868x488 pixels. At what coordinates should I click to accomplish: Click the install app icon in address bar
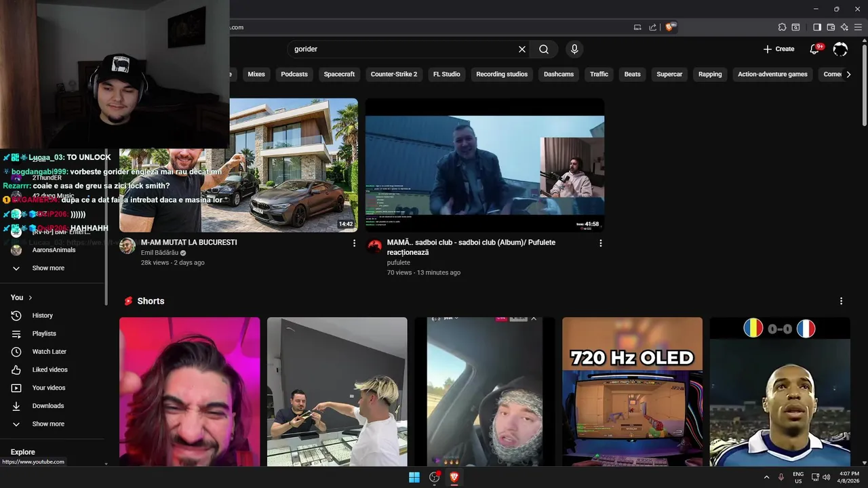point(637,27)
